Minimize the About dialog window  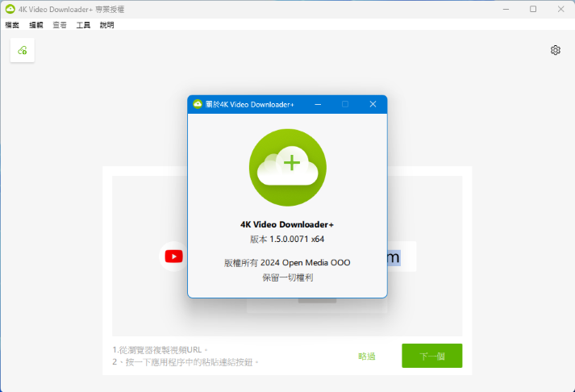pyautogui.click(x=318, y=104)
